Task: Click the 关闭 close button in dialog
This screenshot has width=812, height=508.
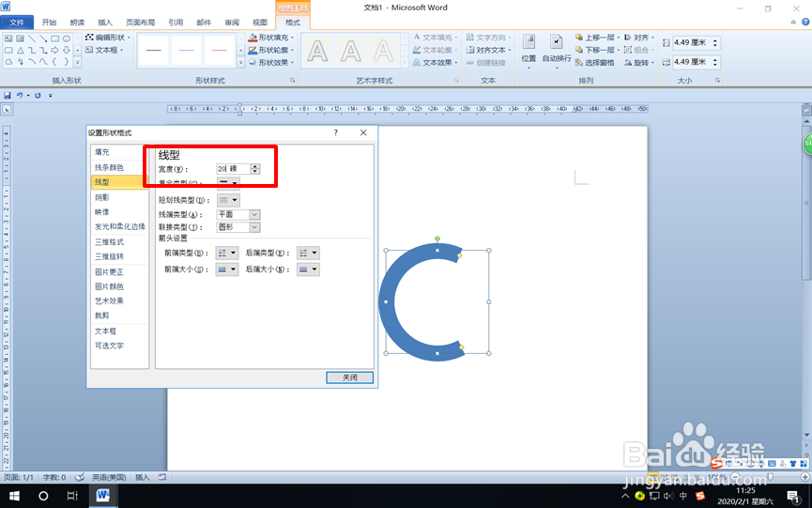Action: 349,377
